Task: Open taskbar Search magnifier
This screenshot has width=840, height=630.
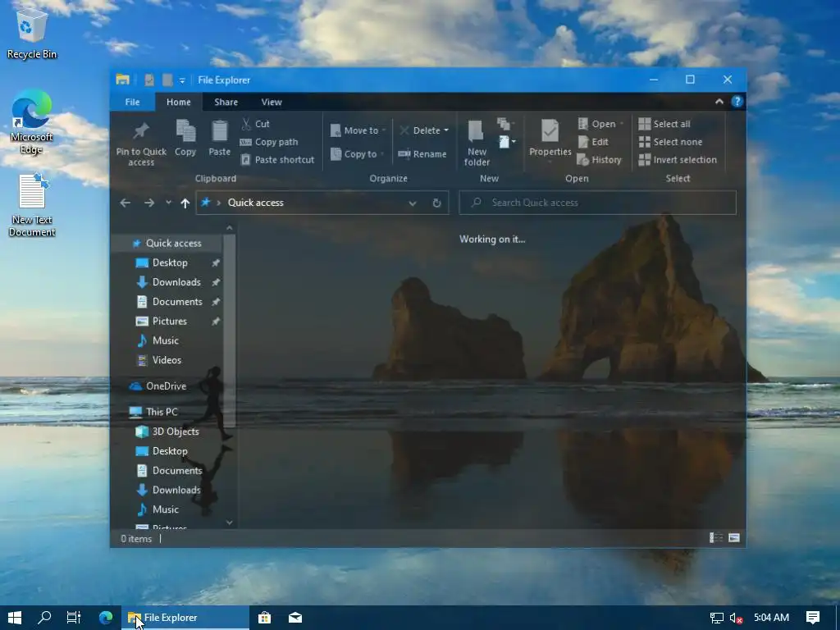Action: coord(44,618)
